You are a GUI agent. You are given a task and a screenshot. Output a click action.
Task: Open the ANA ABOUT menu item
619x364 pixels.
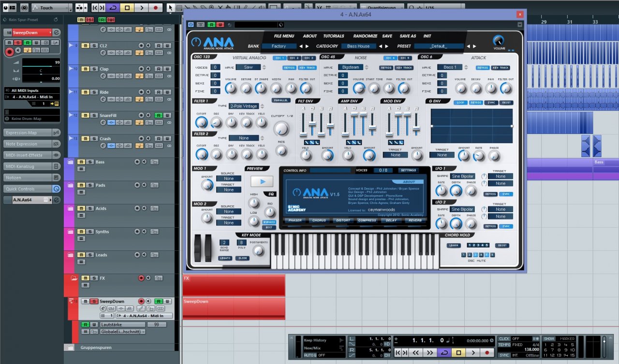310,36
